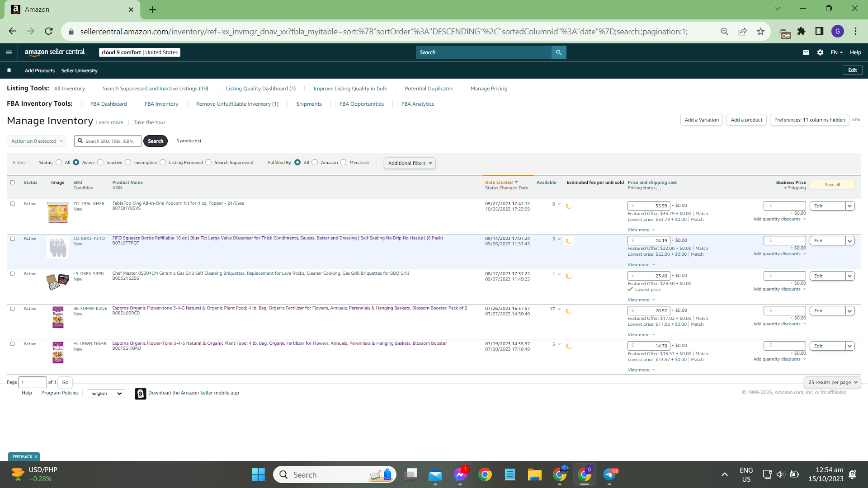Click the price field showing 35.99
The image size is (868, 488).
649,206
